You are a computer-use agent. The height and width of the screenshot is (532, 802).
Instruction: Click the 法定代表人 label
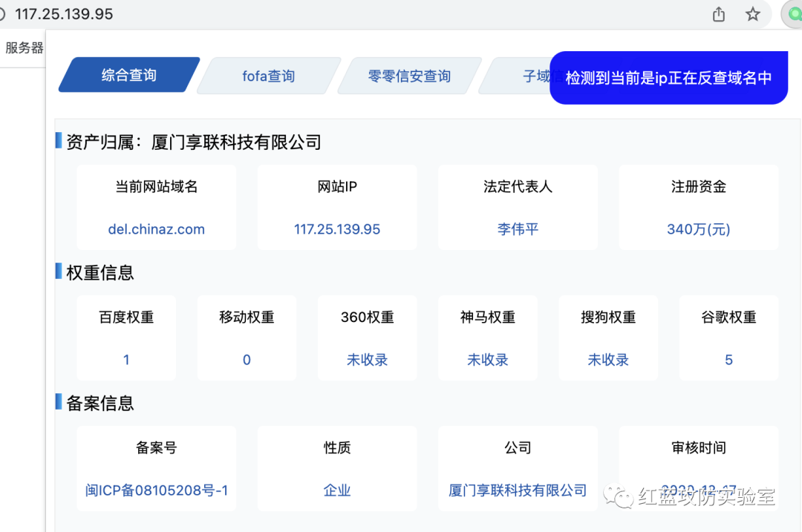(x=518, y=186)
